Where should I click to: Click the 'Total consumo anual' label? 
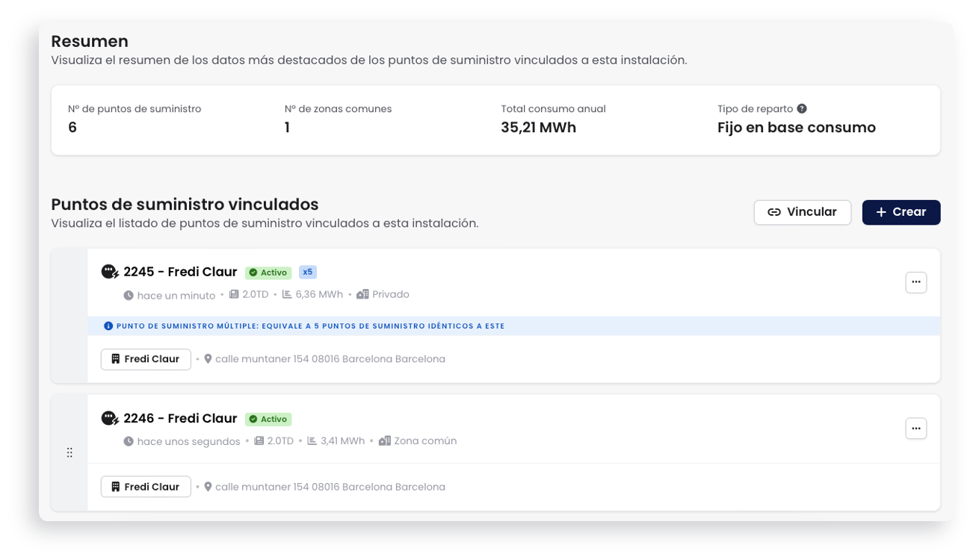pyautogui.click(x=554, y=109)
